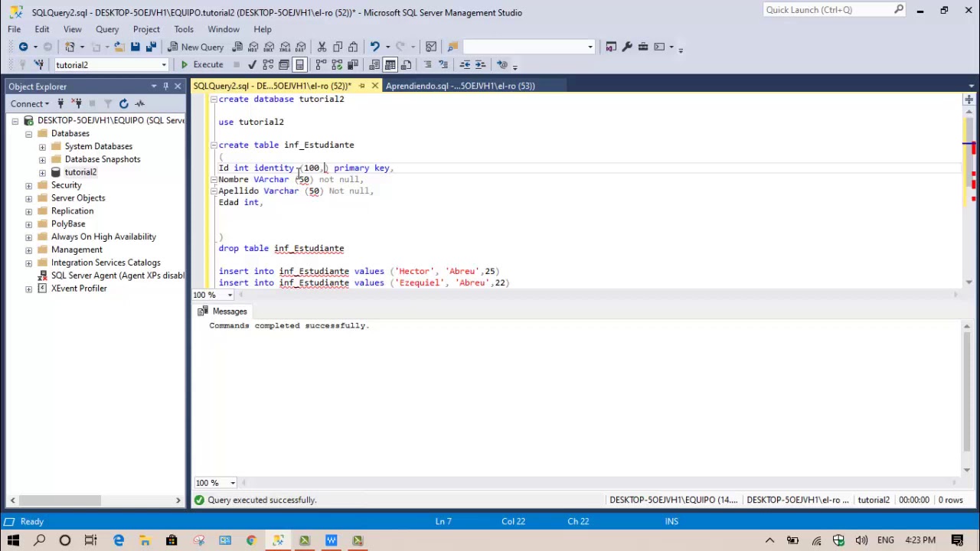Click the Uncomment Selected Lines icon
The width and height of the screenshot is (980, 551).
click(x=443, y=64)
